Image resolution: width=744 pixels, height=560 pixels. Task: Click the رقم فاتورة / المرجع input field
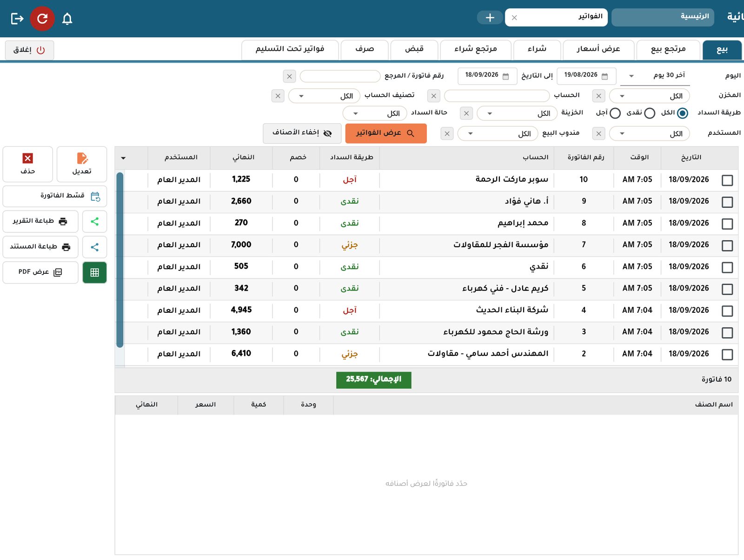[340, 76]
